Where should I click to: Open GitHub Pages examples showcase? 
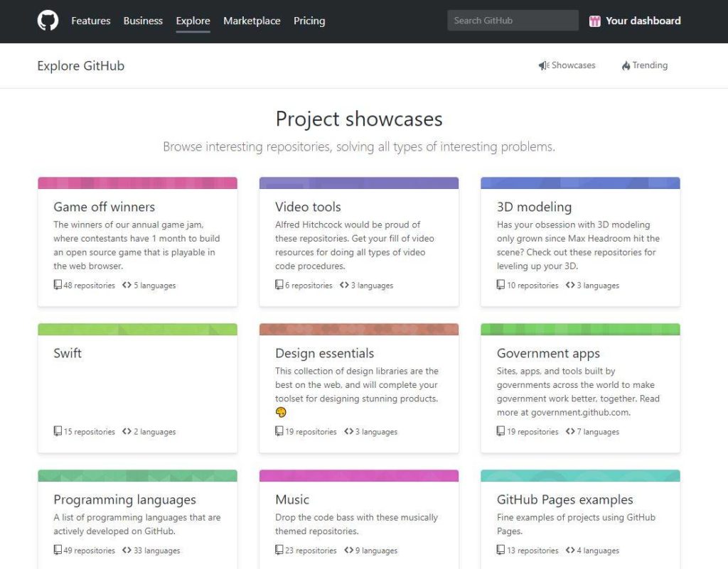coord(564,499)
